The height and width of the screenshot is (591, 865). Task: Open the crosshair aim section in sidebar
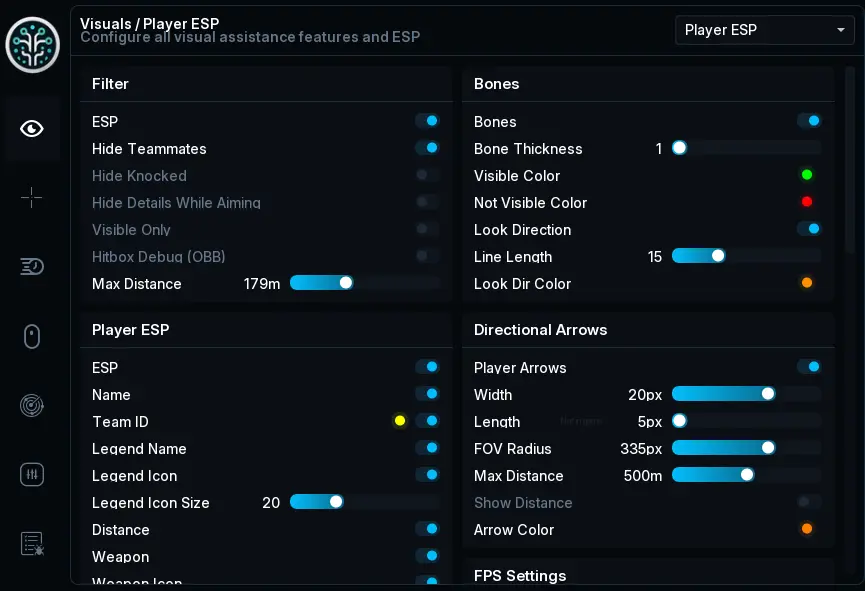click(x=31, y=197)
